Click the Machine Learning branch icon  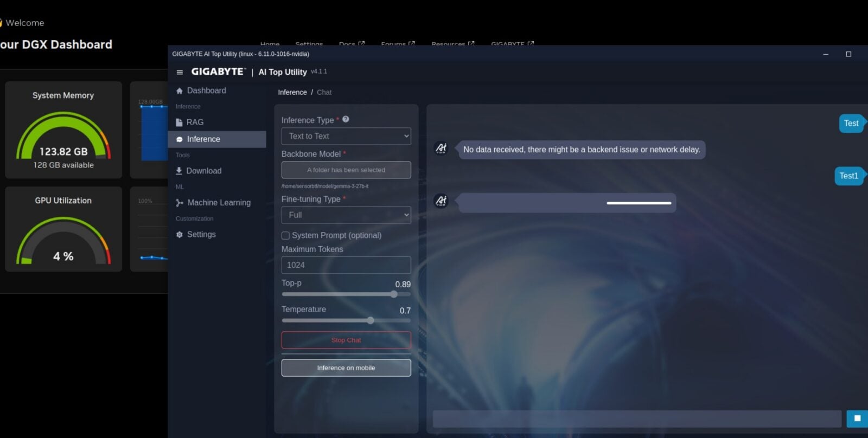[x=180, y=203]
